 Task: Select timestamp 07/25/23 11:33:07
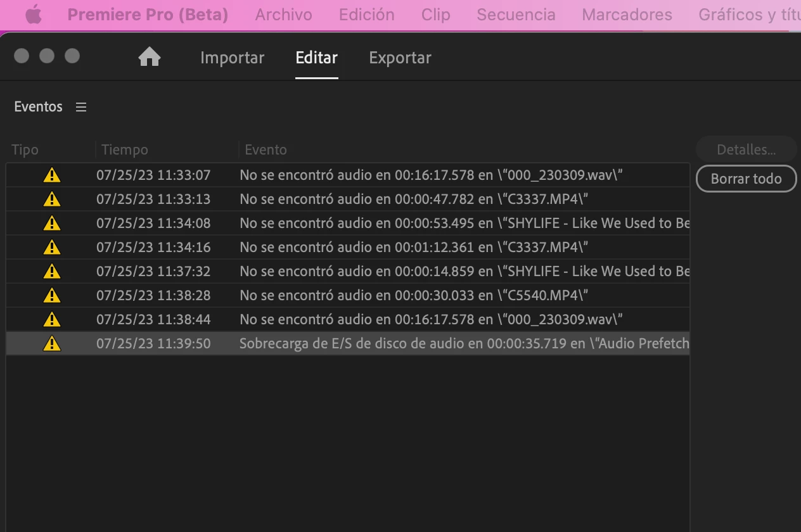(153, 175)
